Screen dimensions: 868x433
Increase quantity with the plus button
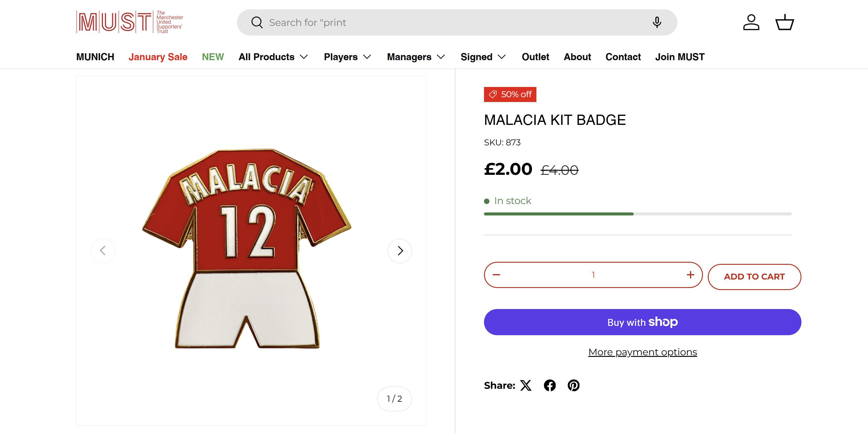pos(690,275)
